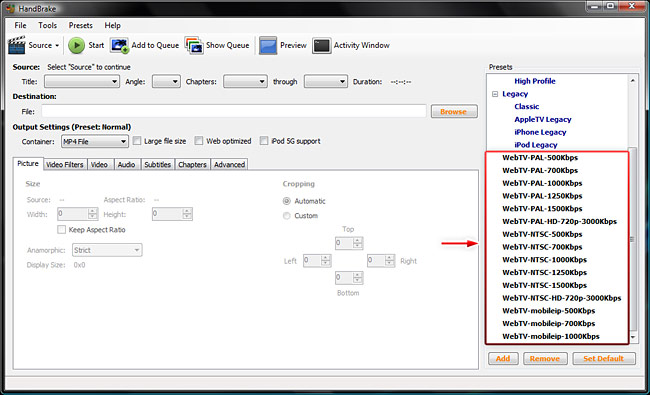Click the Source clapperboard icon
650x395 pixels.
(17, 45)
